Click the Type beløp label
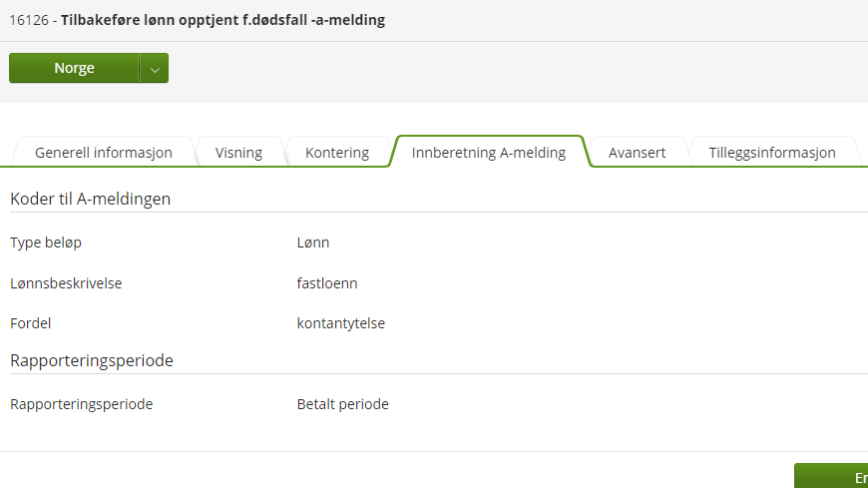The width and height of the screenshot is (868, 488). [x=46, y=243]
